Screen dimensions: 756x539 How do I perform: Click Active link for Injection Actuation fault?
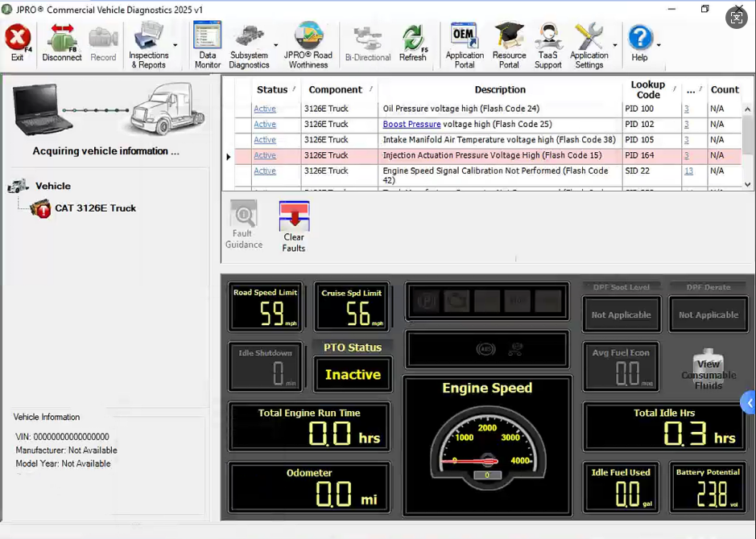tap(265, 155)
